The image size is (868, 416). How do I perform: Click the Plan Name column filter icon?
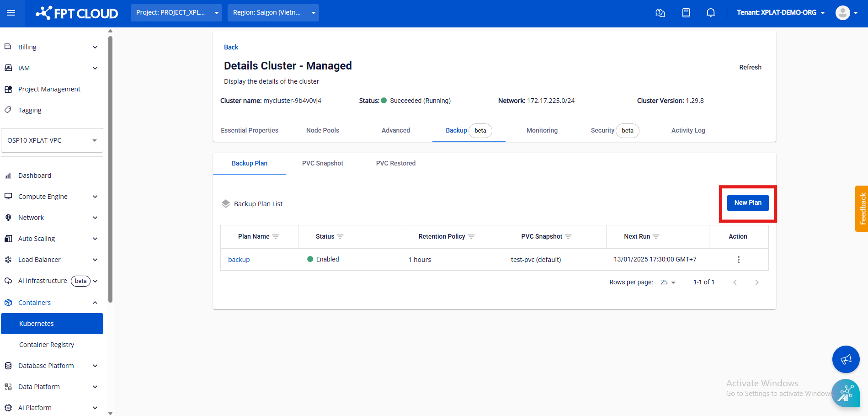276,237
